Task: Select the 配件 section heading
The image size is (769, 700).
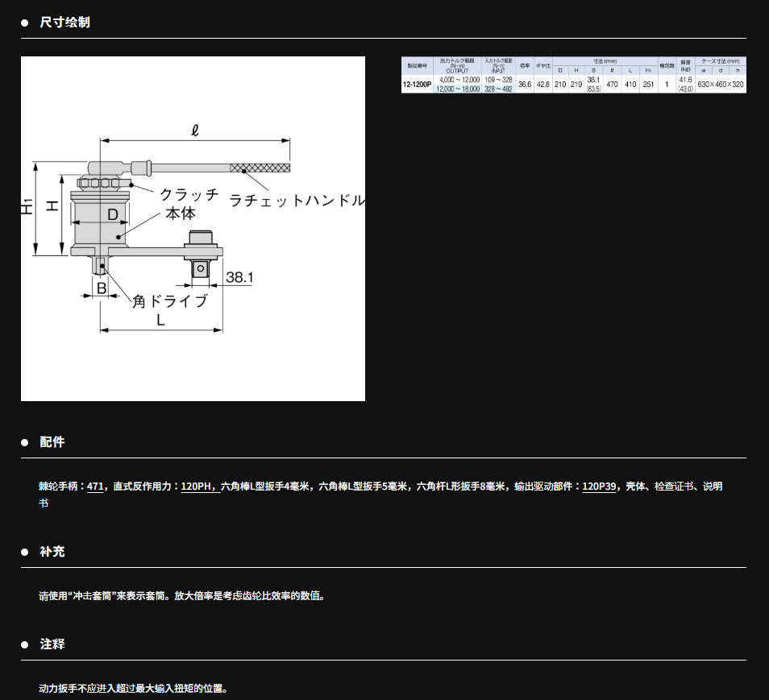Action: point(52,442)
